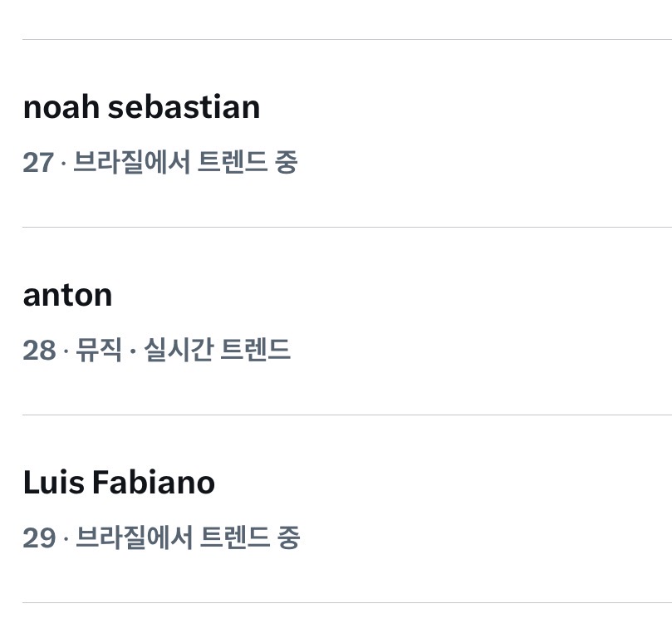Image resolution: width=672 pixels, height=643 pixels.
Task: Tap the 뮤직 category label
Action: tap(99, 350)
